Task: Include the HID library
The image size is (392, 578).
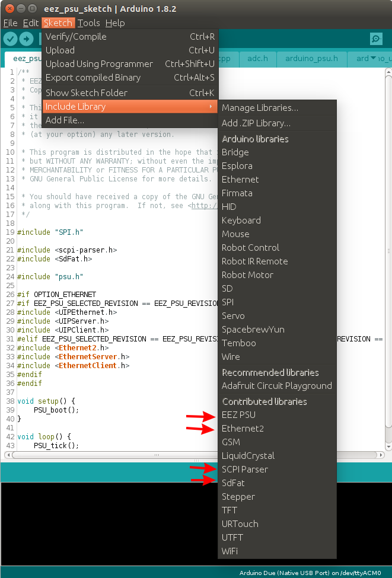Action: point(278,207)
